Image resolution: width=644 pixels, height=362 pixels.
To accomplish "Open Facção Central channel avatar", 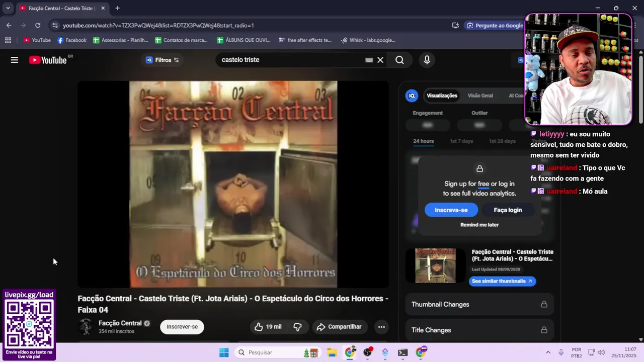I will [86, 327].
